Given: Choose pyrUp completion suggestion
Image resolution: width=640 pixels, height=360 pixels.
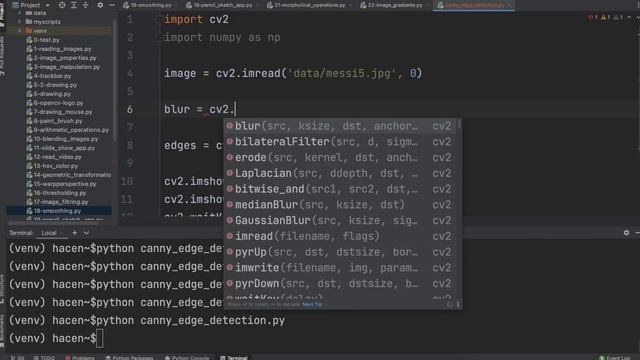Looking at the screenshot, I should 340,252.
